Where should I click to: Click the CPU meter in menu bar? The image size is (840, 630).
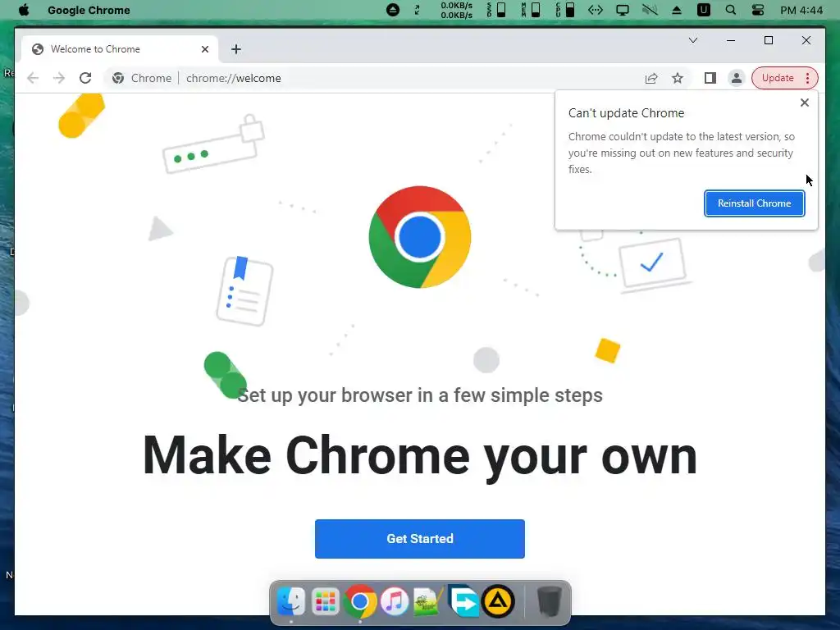(x=565, y=10)
